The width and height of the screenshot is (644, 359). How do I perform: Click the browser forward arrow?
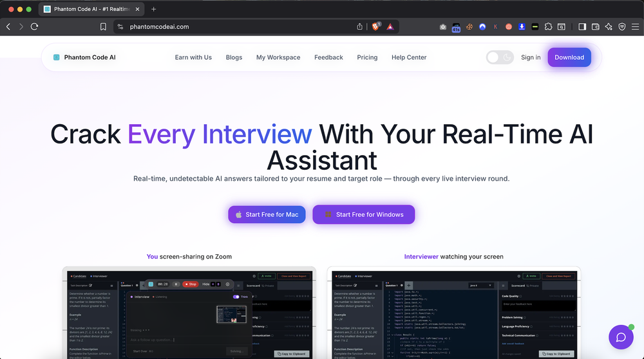(x=21, y=26)
